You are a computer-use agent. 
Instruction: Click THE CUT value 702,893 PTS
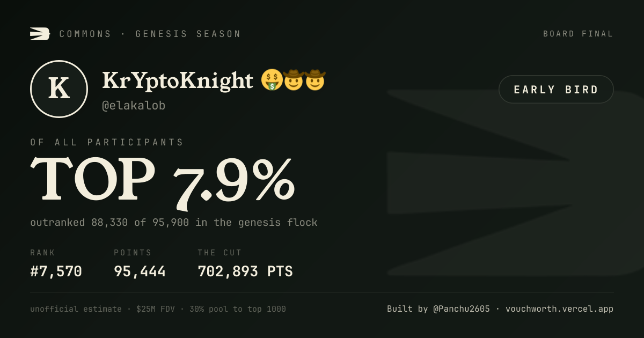coord(245,271)
